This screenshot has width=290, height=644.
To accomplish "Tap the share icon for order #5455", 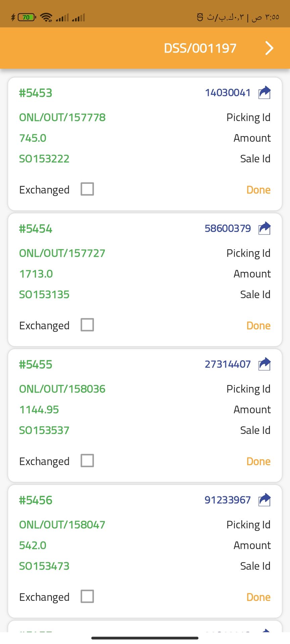I will click(x=264, y=364).
